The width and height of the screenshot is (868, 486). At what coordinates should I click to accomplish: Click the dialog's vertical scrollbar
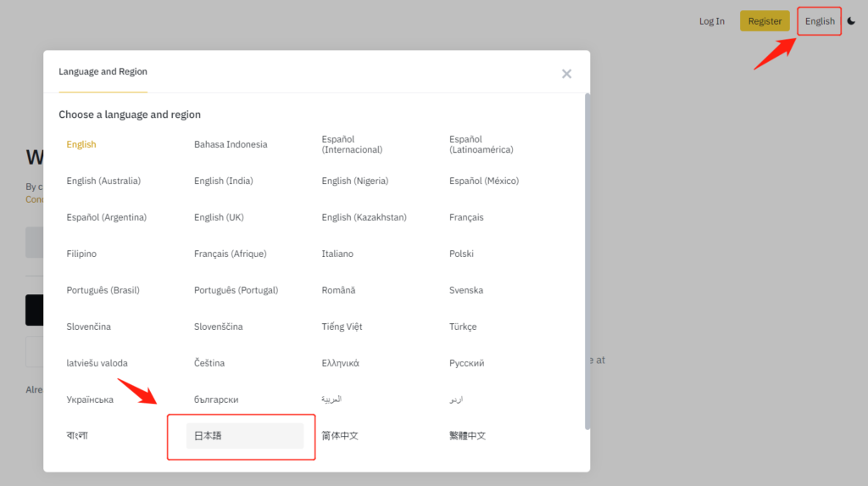(587, 261)
